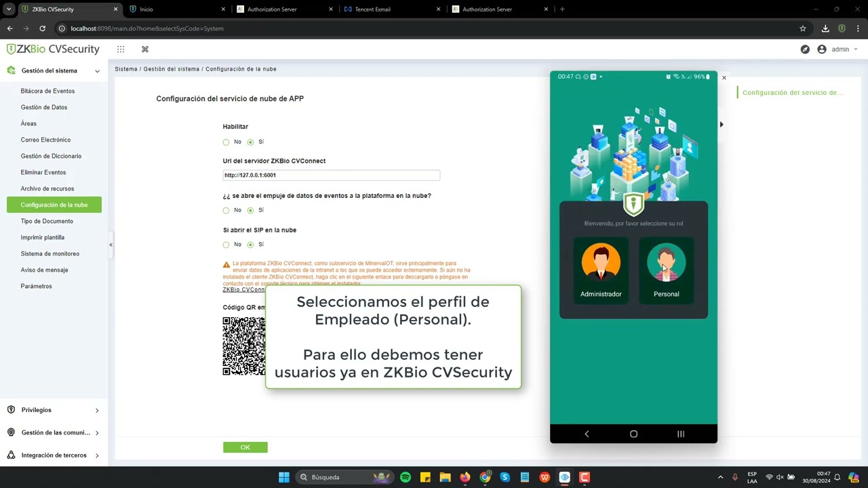The height and width of the screenshot is (488, 868).
Task: Click the ZKBio CVConnect server URL field
Action: (x=331, y=175)
